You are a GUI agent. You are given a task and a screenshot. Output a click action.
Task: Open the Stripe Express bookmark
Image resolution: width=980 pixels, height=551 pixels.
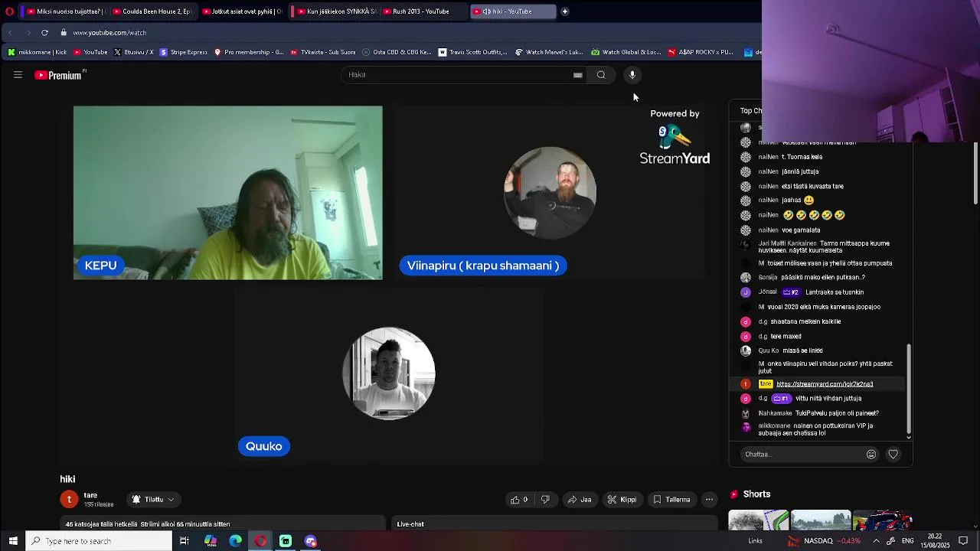(184, 53)
